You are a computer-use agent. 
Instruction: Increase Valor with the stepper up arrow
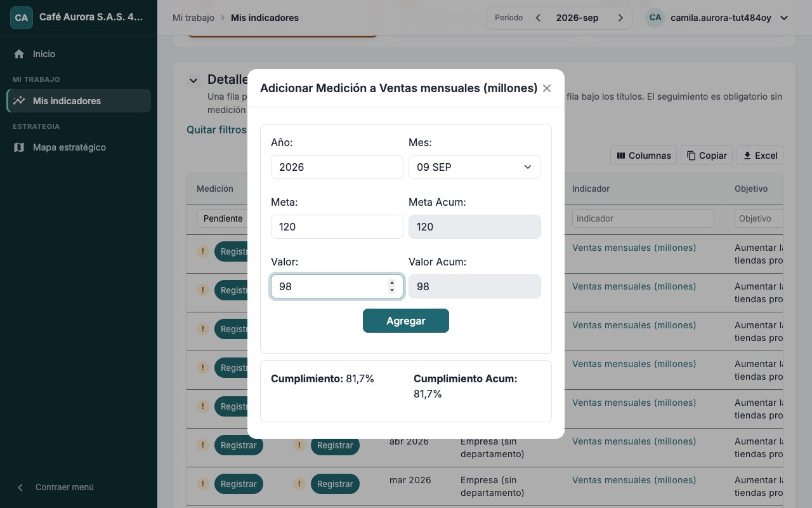pyautogui.click(x=392, y=283)
